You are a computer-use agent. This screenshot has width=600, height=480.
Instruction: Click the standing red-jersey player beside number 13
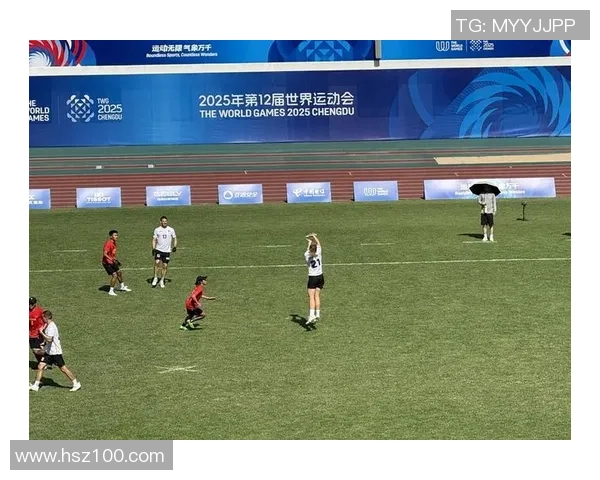point(114,263)
